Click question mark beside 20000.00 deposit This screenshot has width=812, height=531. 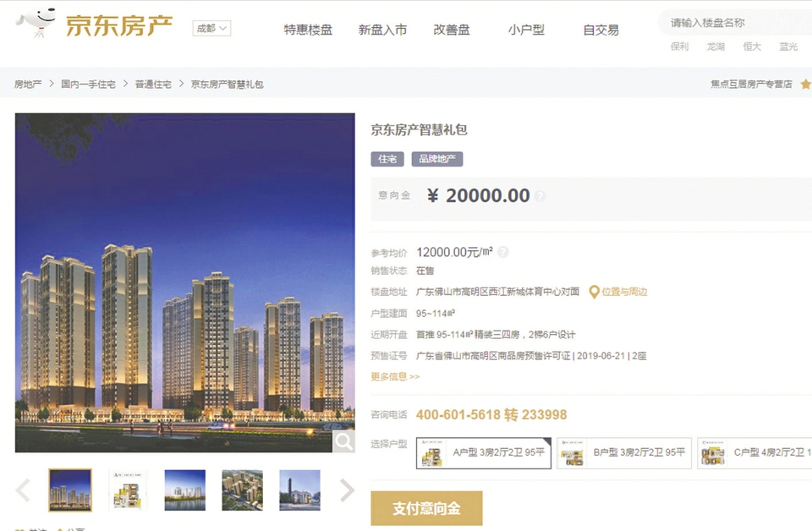[540, 196]
